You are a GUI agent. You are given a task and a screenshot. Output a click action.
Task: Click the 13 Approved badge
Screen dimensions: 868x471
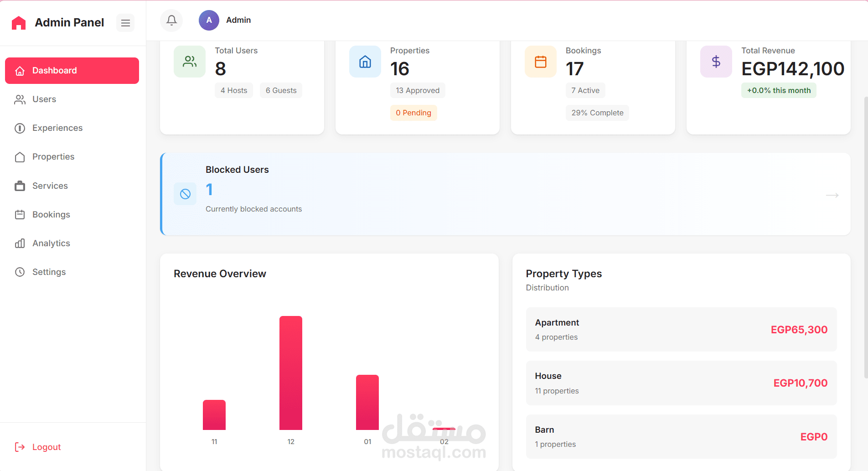(x=418, y=90)
